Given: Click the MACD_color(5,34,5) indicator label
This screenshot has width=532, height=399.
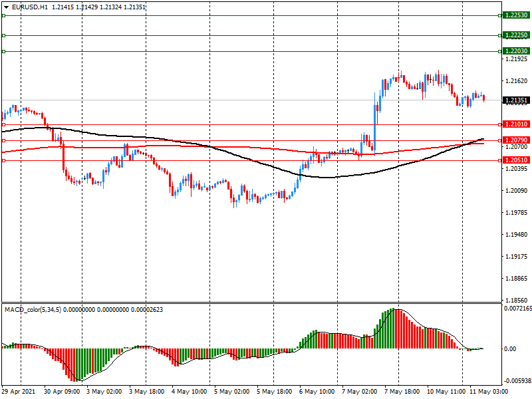Looking at the screenshot, I should click(x=33, y=309).
